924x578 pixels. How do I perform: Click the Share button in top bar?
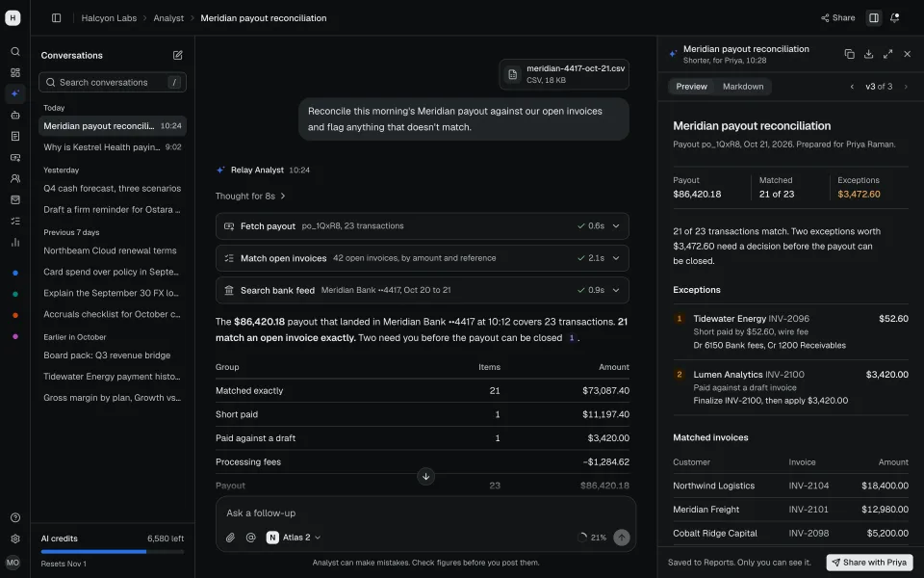[838, 17]
